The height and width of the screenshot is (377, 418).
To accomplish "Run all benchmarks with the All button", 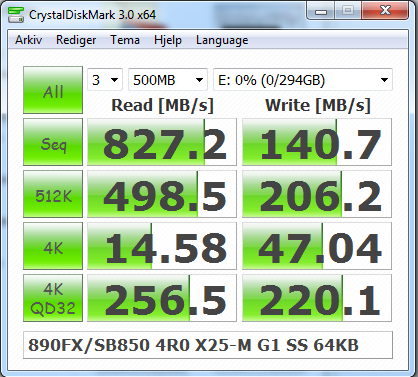I will pos(53,90).
